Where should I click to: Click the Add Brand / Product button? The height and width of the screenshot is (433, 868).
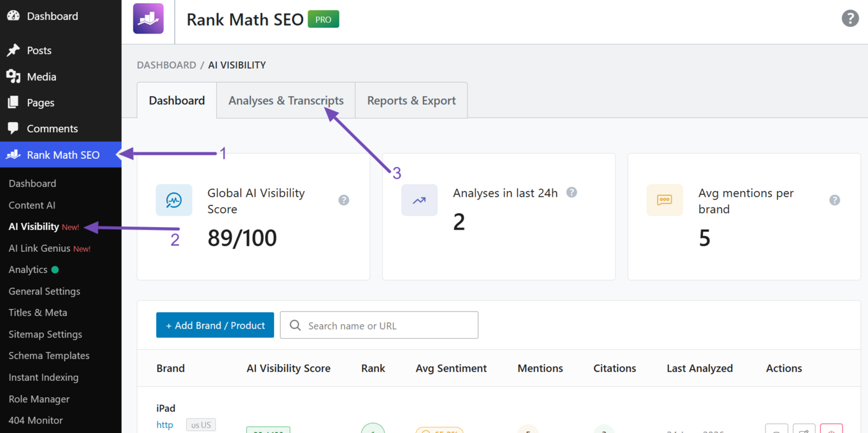pos(215,325)
